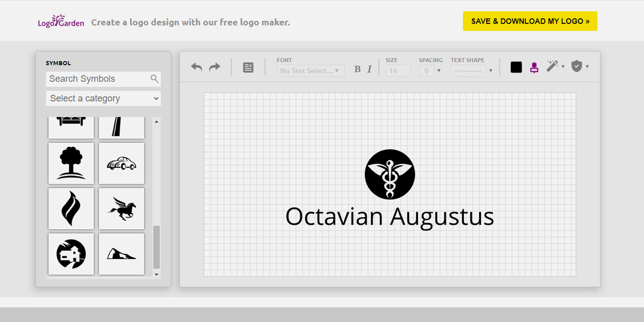This screenshot has width=644, height=322.
Task: Click the undo arrow icon
Action: coord(196,67)
